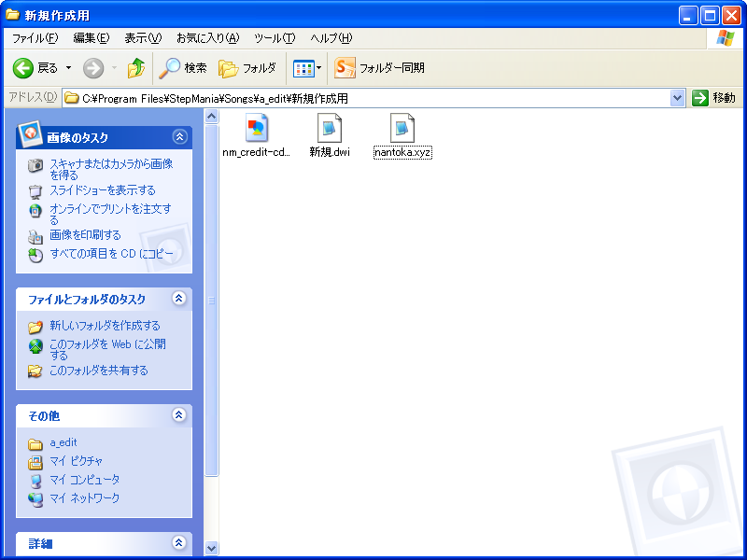
Task: Click the CD copy icon
Action: (35, 255)
